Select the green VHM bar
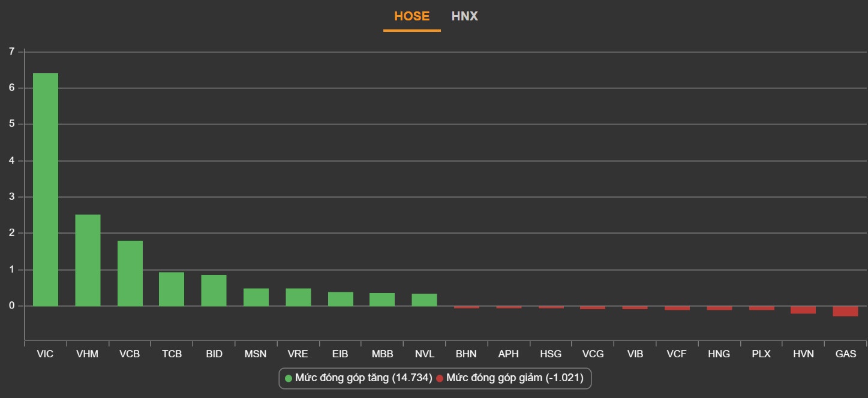 point(88,260)
